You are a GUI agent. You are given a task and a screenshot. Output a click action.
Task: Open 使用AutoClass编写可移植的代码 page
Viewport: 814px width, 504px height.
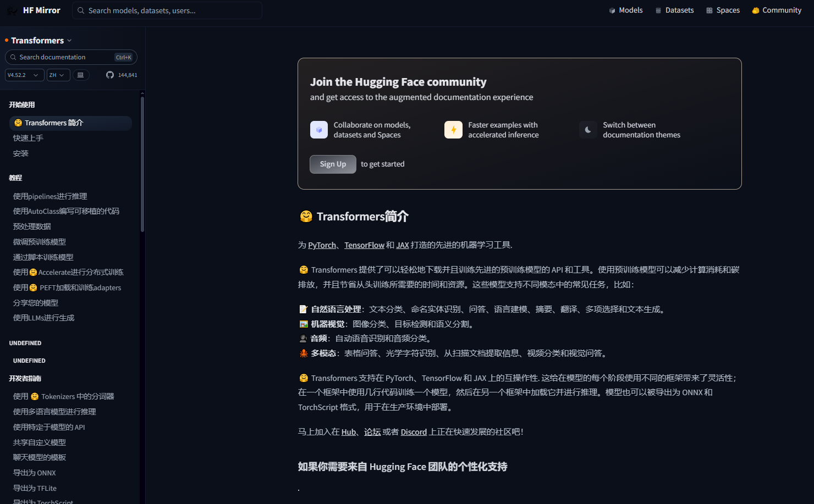point(66,211)
